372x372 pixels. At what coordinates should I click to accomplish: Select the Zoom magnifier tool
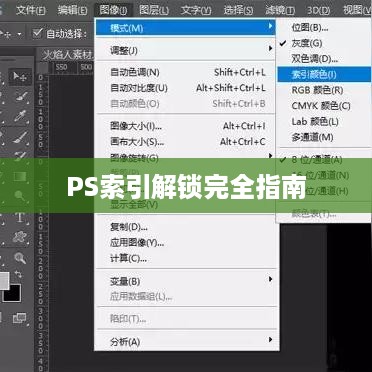coord(21,258)
